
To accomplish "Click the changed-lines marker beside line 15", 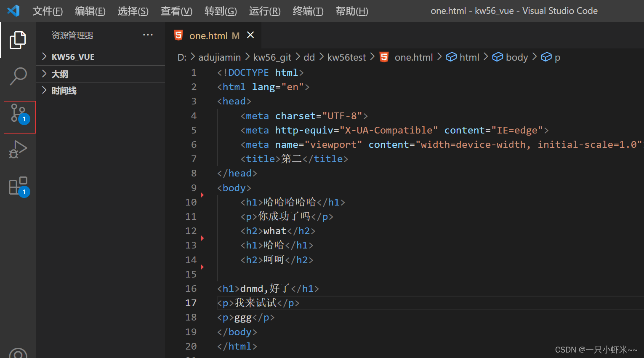I will [x=202, y=267].
